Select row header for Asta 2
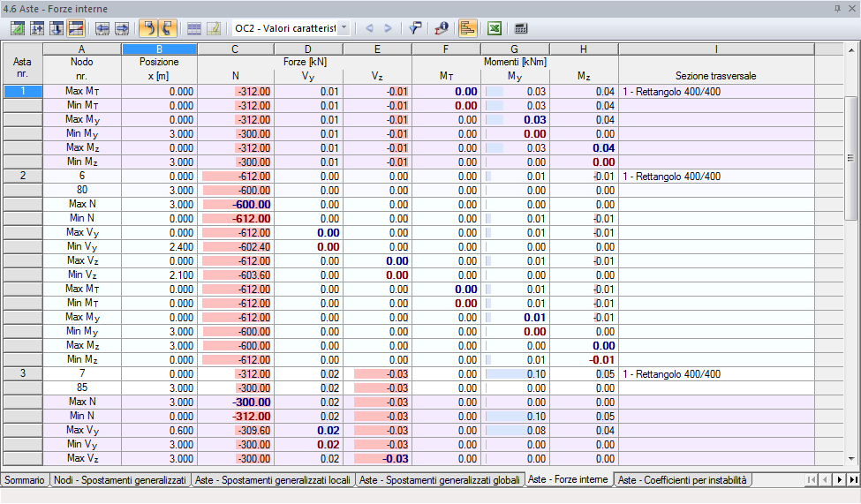Screen dimensions: 861x504 tap(22, 176)
